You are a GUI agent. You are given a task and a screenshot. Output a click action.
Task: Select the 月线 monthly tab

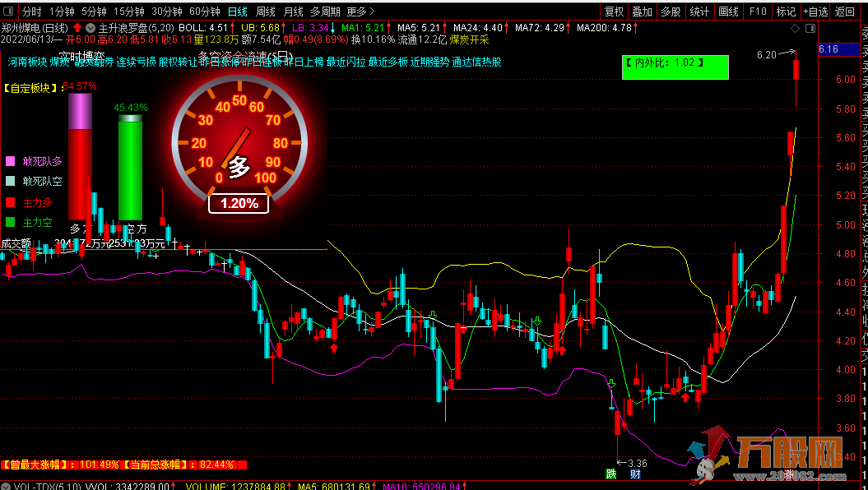coord(293,11)
